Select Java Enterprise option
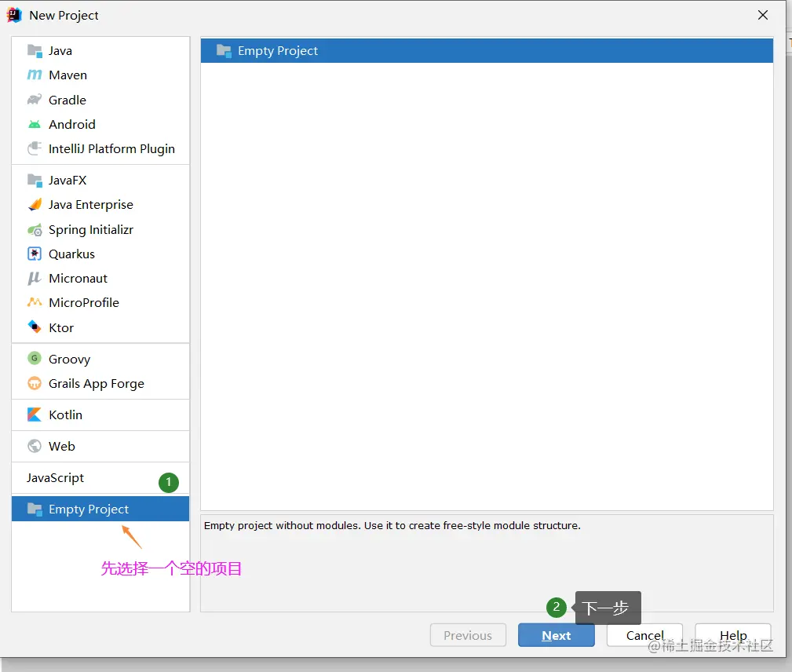The image size is (792, 672). pyautogui.click(x=100, y=205)
